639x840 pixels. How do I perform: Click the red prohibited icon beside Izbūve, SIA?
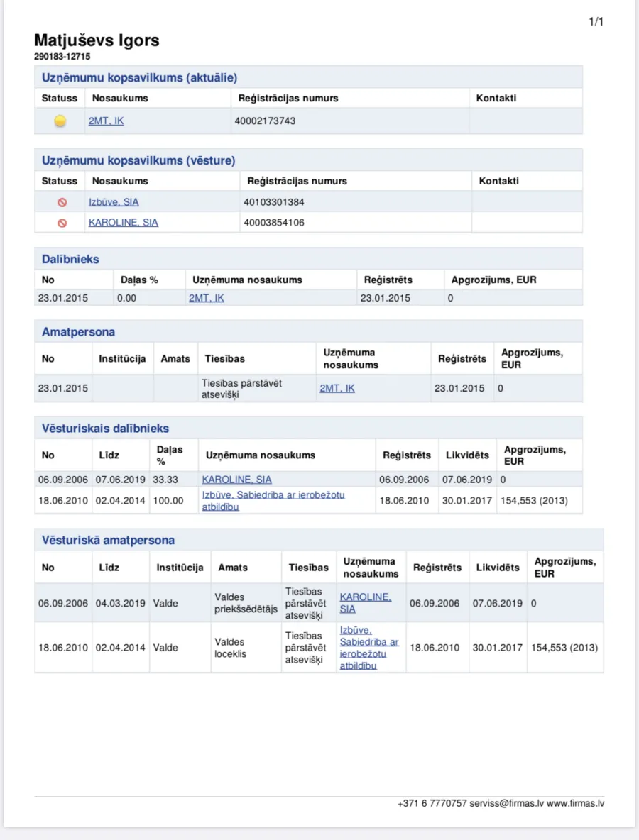pos(62,202)
